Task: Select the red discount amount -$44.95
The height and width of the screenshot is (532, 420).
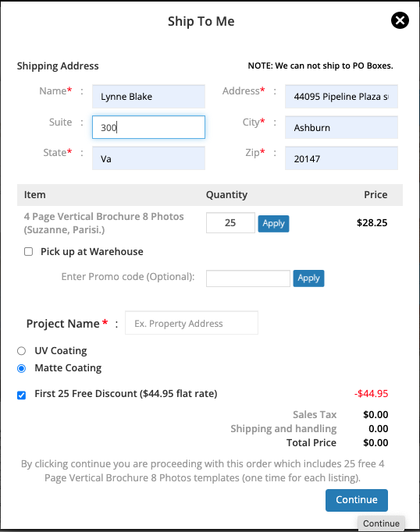Action: point(371,394)
